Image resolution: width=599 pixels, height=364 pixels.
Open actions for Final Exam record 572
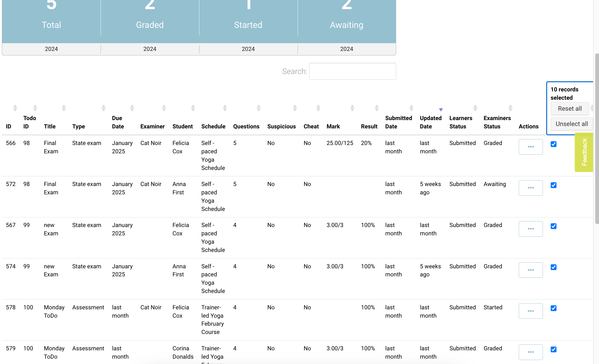(531, 188)
